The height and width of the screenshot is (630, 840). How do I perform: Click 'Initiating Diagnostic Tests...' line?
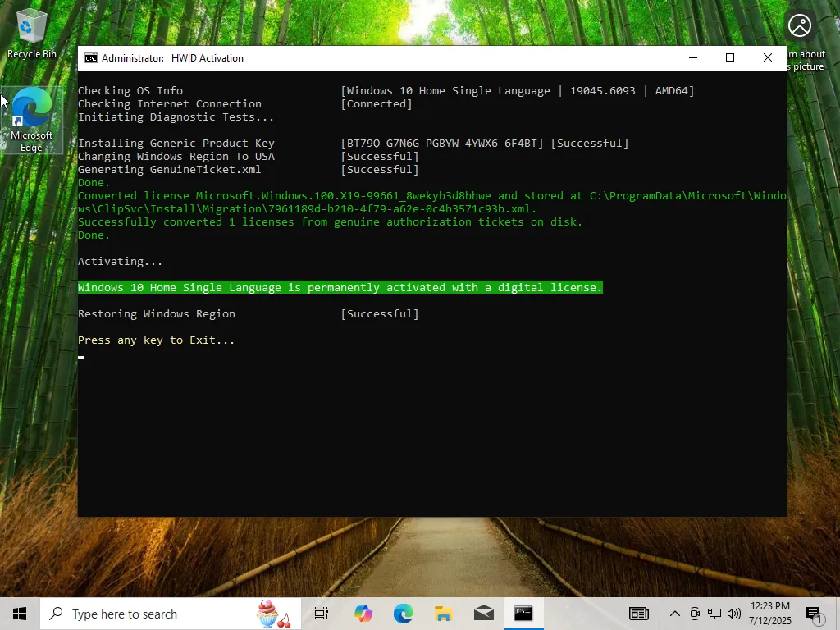176,116
